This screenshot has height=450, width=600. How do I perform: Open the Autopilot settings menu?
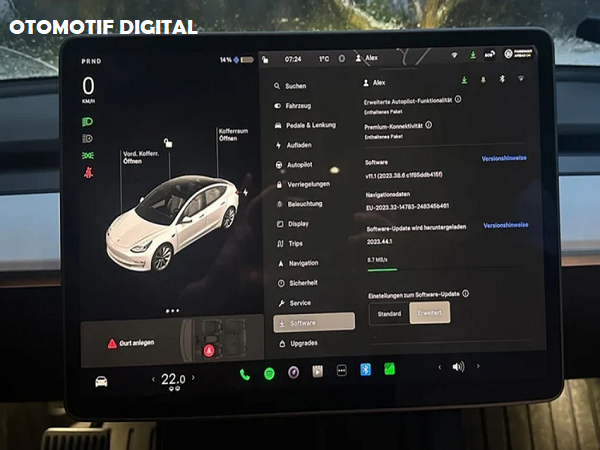tap(299, 164)
